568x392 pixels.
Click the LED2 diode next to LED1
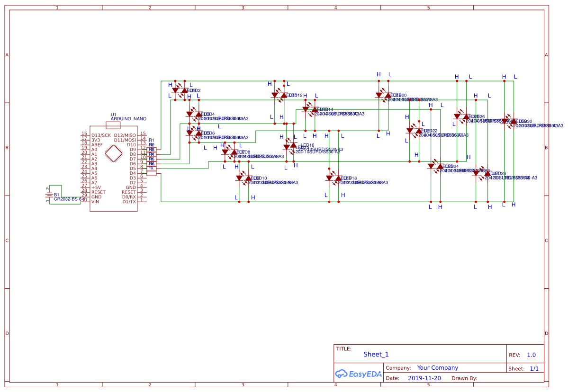pyautogui.click(x=184, y=91)
